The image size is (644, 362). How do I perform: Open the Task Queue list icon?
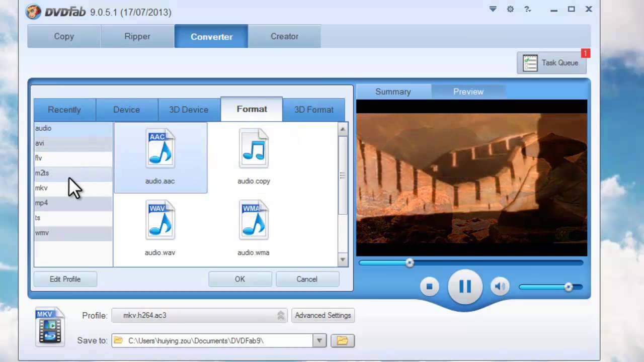pyautogui.click(x=530, y=63)
